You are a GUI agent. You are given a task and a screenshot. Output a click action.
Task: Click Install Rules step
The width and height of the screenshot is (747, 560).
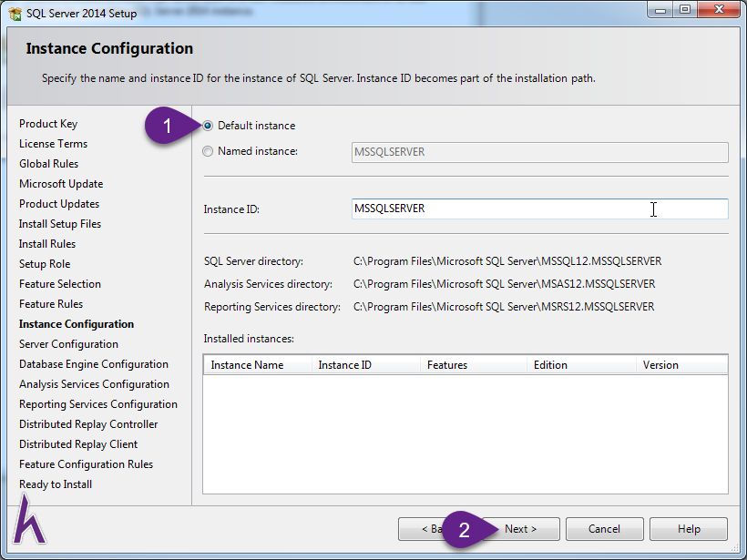(x=47, y=244)
